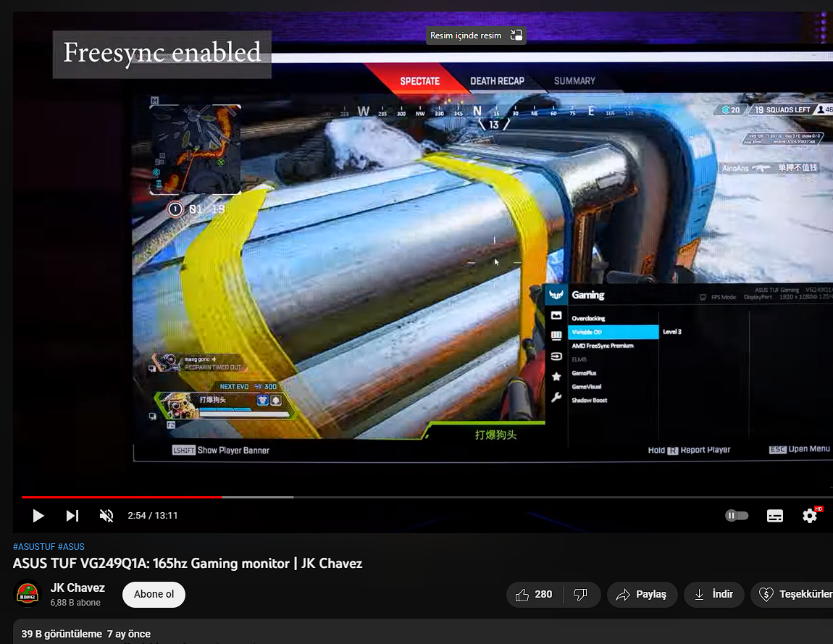This screenshot has height=644, width=833.
Task: Skip to the next video
Action: click(x=72, y=515)
